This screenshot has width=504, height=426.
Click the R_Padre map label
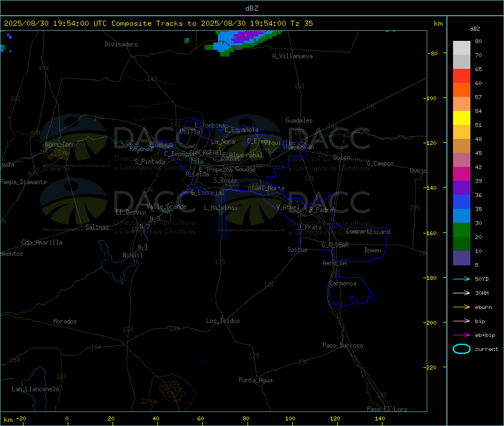coord(321,210)
